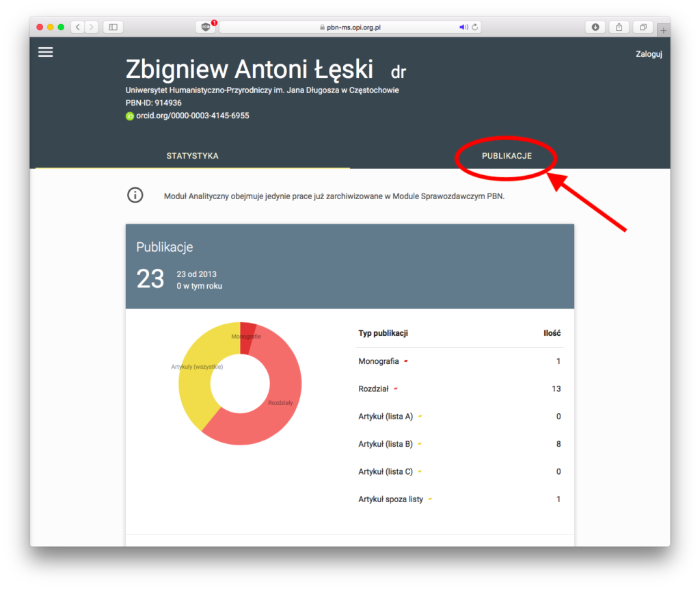Click the large 23 publications total

[150, 279]
